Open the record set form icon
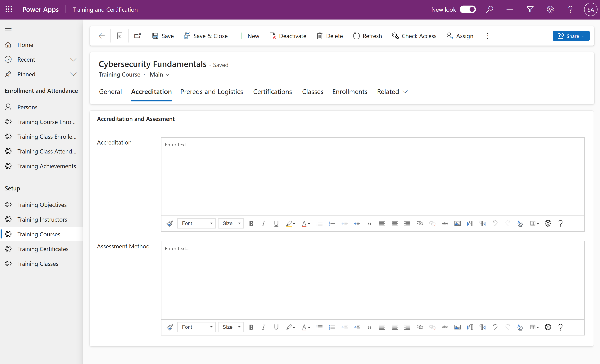Screen dimensions: 600x364 120,36
